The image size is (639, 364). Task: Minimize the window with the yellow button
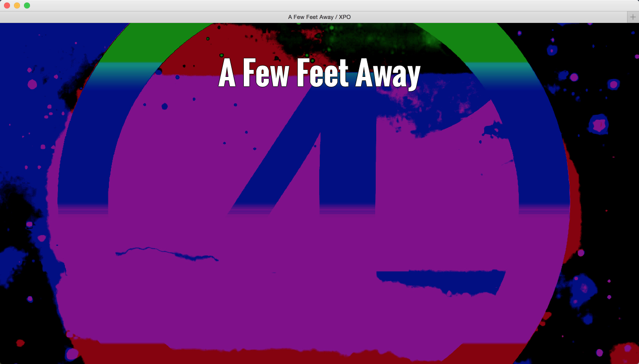[x=17, y=5]
